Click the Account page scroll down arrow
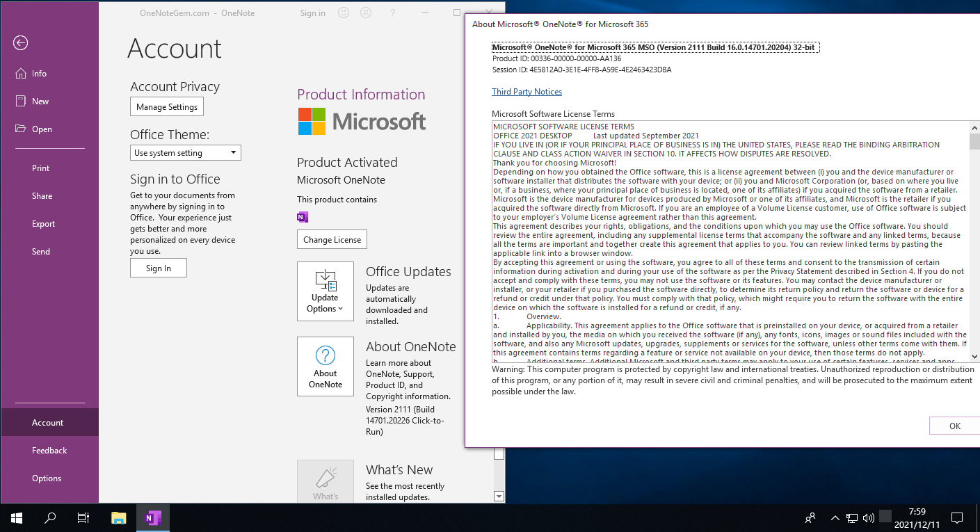The image size is (980, 532). [x=499, y=496]
